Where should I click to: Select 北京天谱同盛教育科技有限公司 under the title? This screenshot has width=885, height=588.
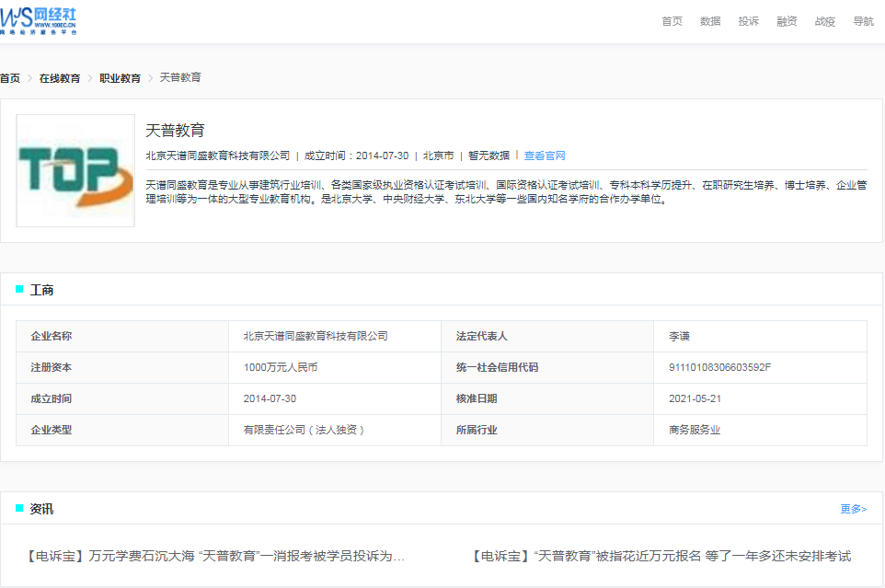(x=218, y=156)
